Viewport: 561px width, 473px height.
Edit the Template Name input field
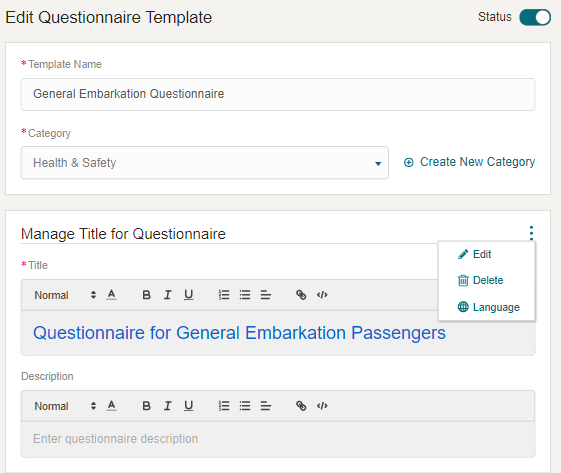pyautogui.click(x=278, y=94)
